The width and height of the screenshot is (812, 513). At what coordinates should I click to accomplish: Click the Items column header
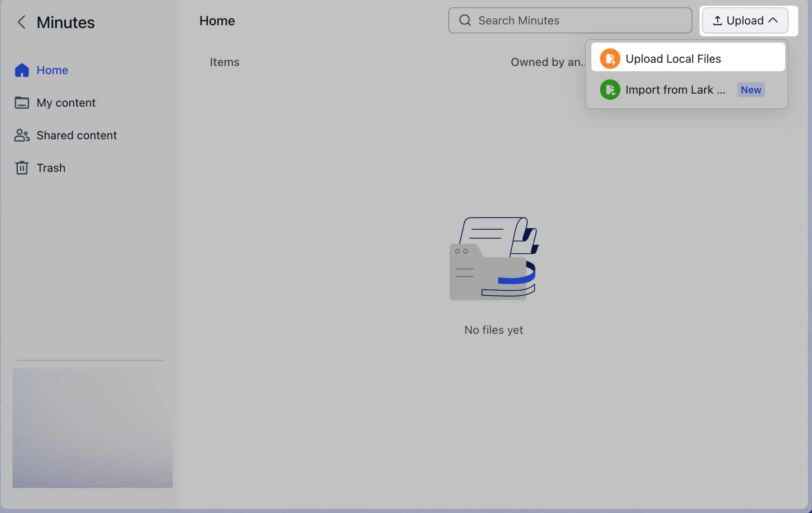[x=225, y=62]
